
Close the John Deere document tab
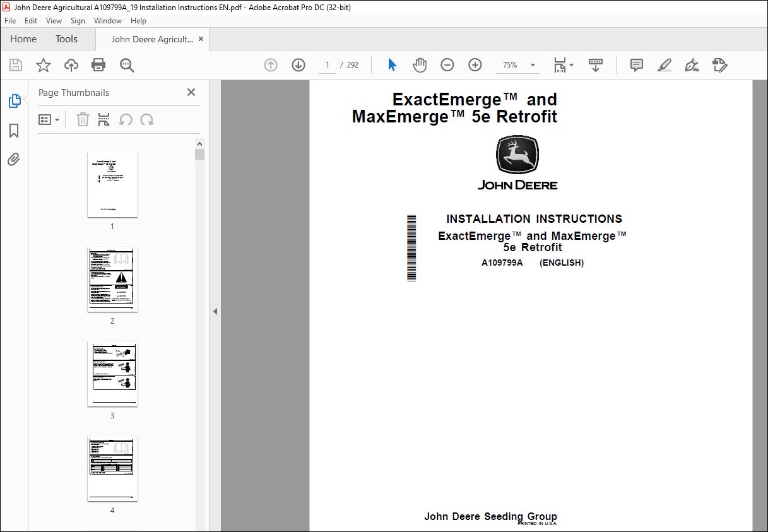pos(201,39)
